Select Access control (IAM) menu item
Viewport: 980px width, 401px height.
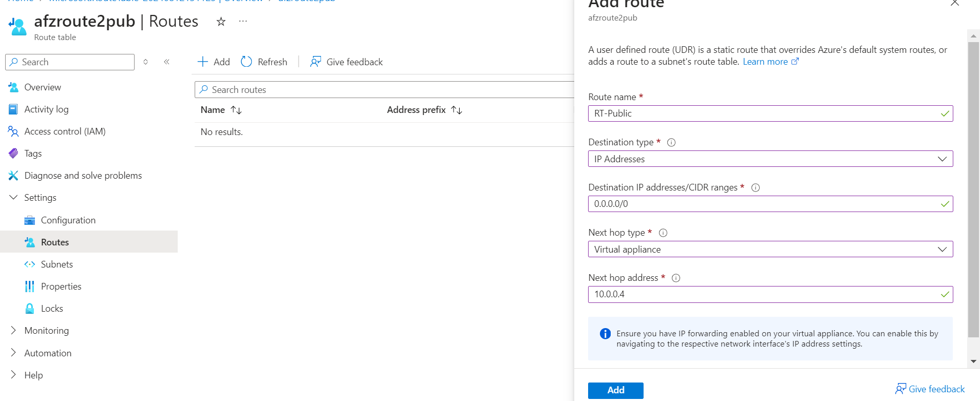point(65,131)
